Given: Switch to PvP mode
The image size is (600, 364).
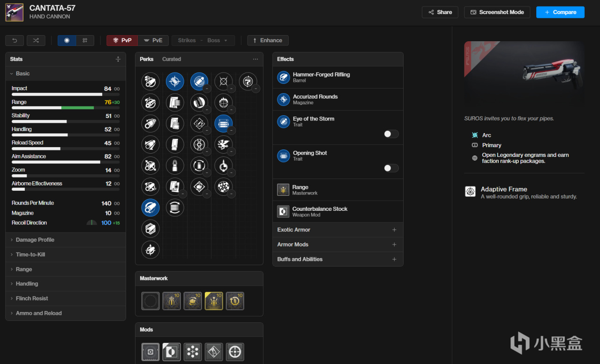Looking at the screenshot, I should coord(122,40).
